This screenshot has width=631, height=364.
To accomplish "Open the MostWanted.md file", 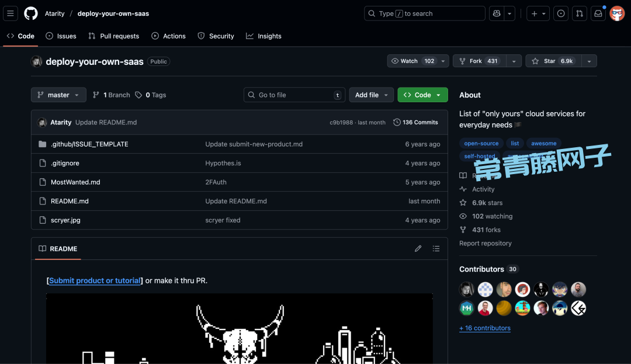I will tap(75, 182).
